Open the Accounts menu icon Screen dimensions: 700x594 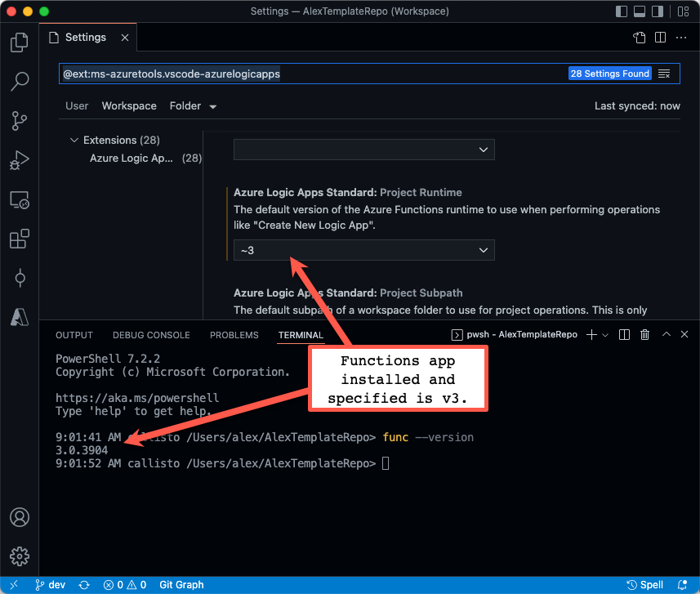pyautogui.click(x=20, y=517)
